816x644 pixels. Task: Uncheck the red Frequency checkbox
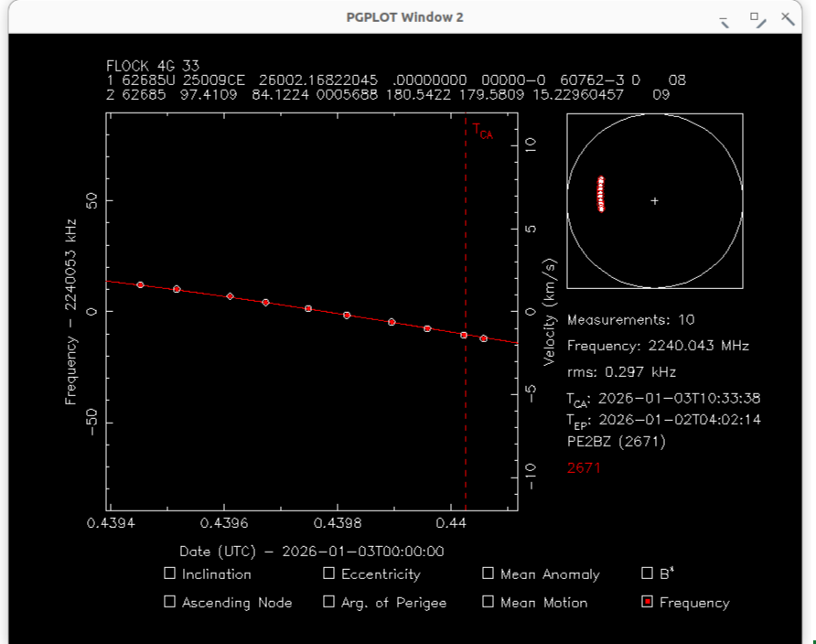coord(648,602)
